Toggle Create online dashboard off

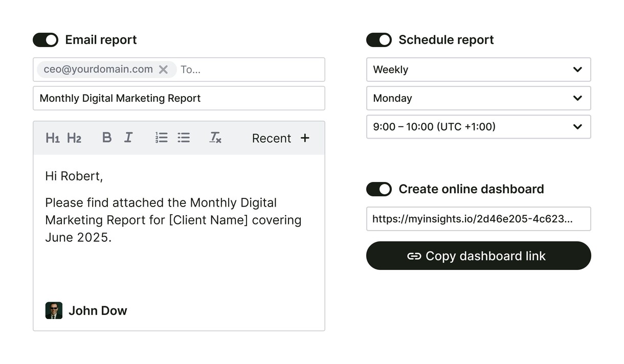click(x=379, y=189)
